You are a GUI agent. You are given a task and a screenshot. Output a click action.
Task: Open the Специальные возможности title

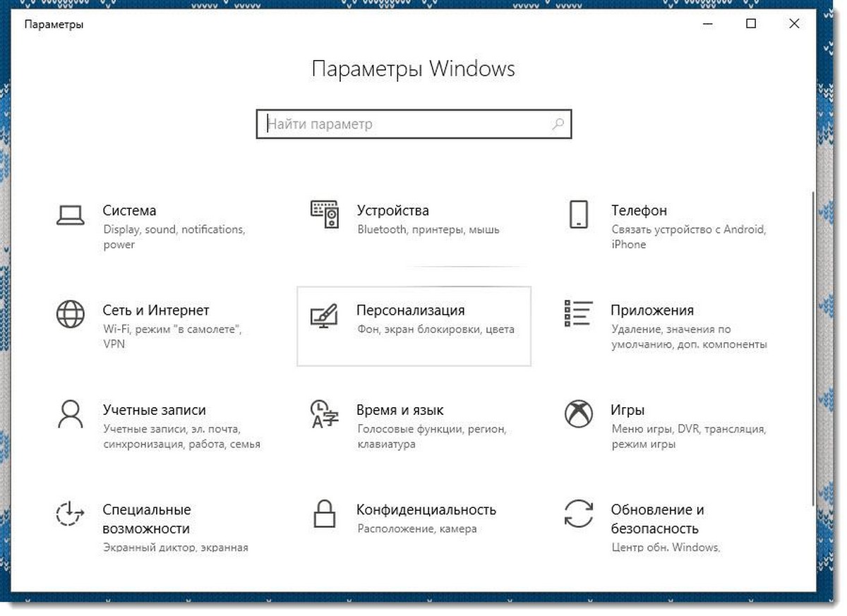click(147, 519)
